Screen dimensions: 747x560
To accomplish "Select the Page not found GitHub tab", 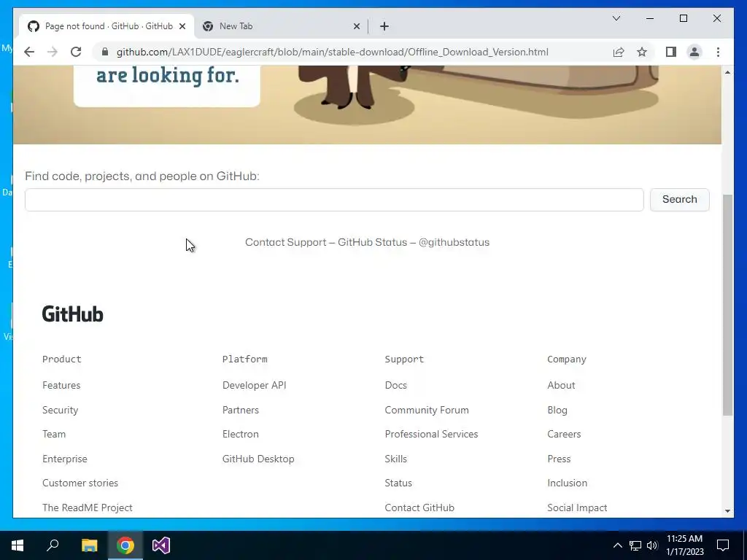I will coord(105,26).
